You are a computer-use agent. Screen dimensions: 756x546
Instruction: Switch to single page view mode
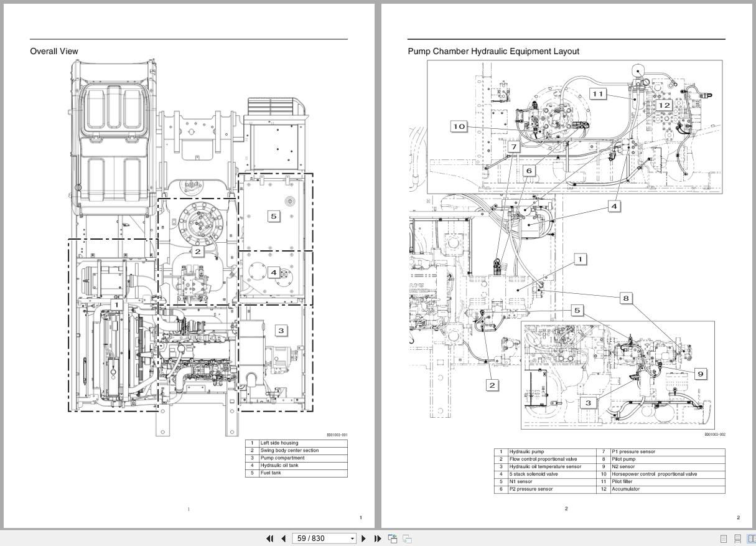724,539
